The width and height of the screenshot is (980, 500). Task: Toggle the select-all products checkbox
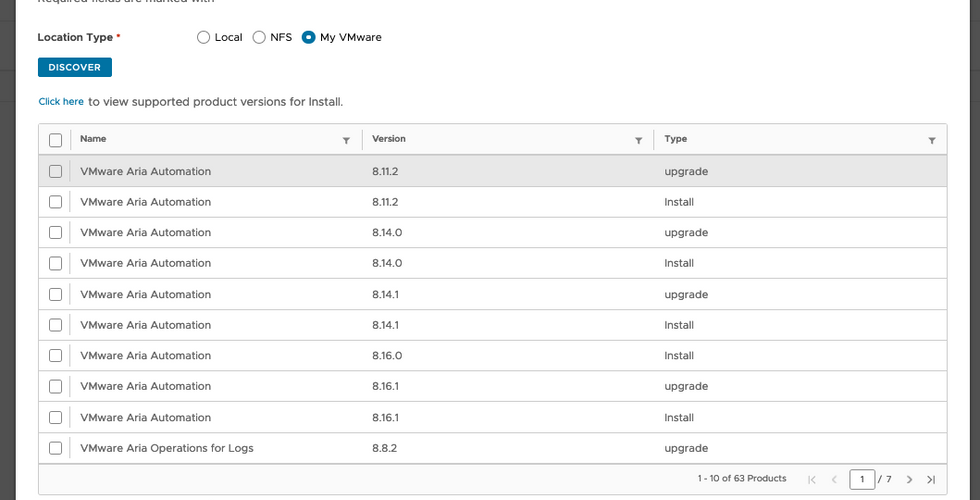pos(55,140)
